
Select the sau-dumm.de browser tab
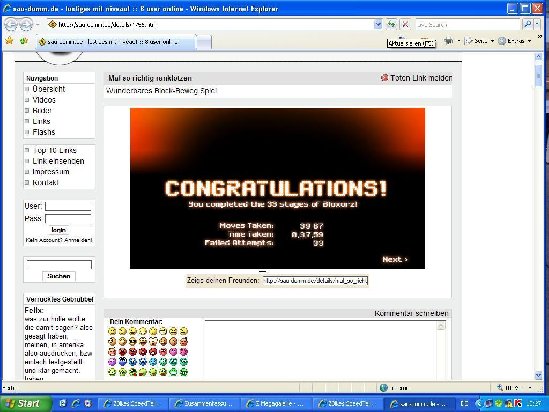(115, 42)
